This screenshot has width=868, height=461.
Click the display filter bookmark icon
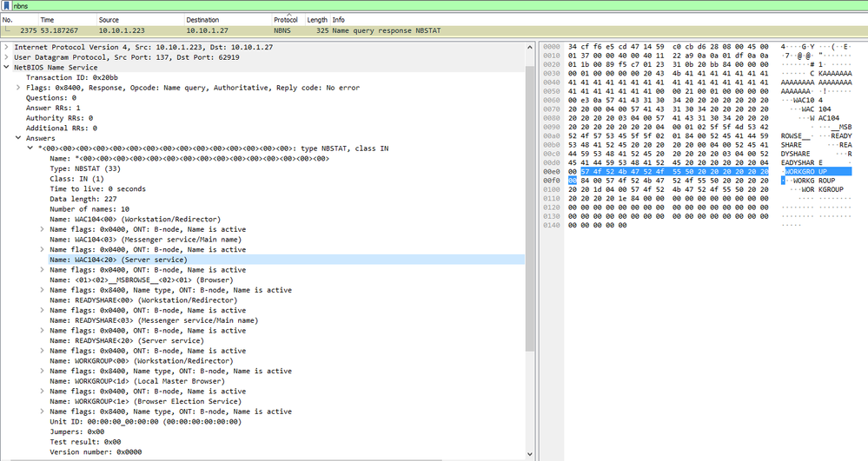click(x=7, y=5)
